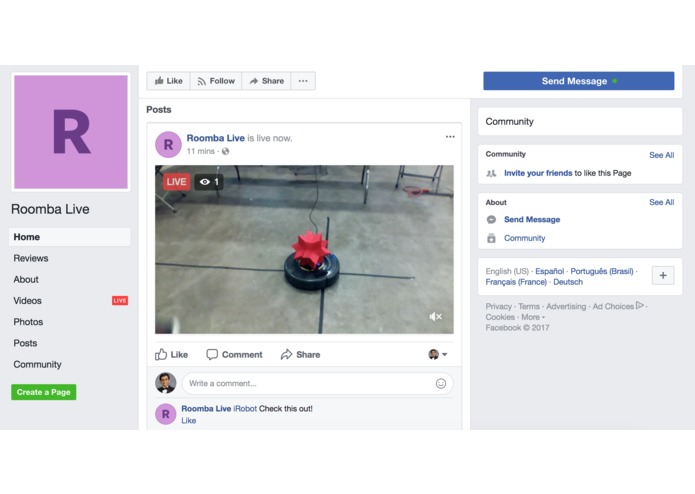Open the iRobot tagged link in comment
Screen dimensions: 695x494
[245, 408]
